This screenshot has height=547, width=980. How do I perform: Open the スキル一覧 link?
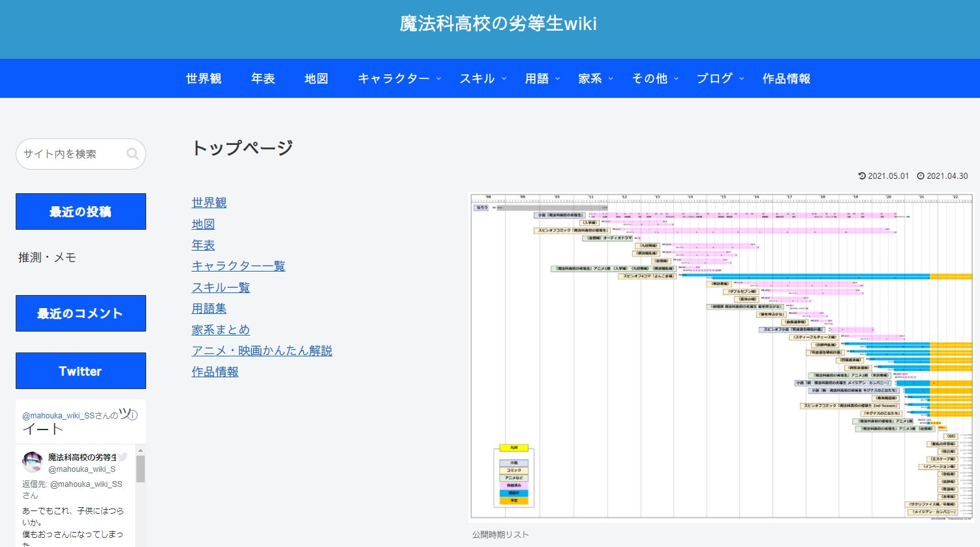tap(221, 287)
